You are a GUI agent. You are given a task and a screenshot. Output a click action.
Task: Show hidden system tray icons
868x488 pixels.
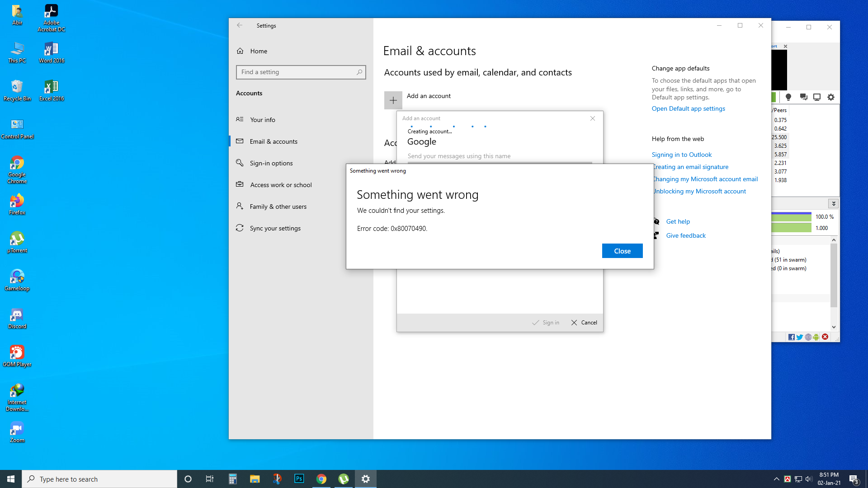[776, 479]
